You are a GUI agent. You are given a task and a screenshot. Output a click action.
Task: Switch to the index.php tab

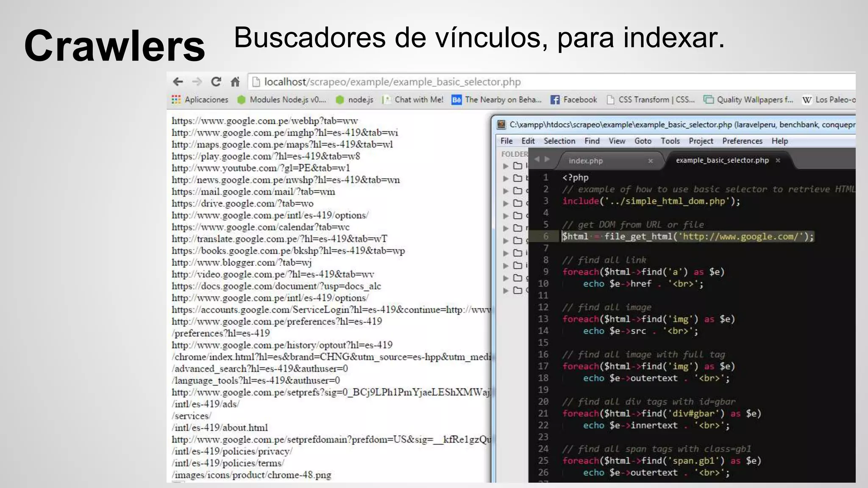click(x=585, y=161)
